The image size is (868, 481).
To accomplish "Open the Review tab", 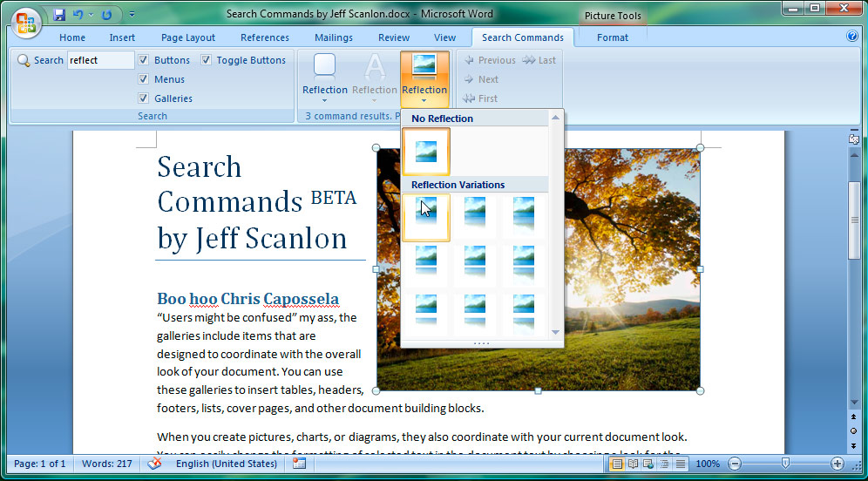I will (394, 37).
